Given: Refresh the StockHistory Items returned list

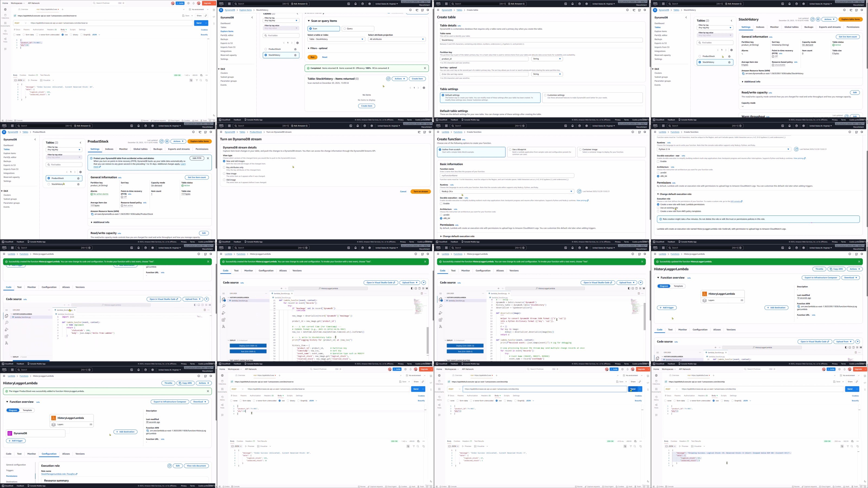Looking at the screenshot, I should [x=388, y=79].
